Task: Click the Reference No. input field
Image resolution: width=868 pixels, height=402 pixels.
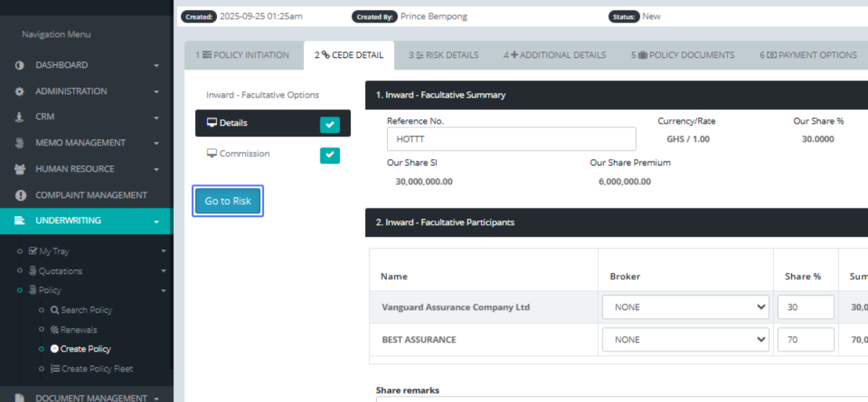Action: (511, 139)
